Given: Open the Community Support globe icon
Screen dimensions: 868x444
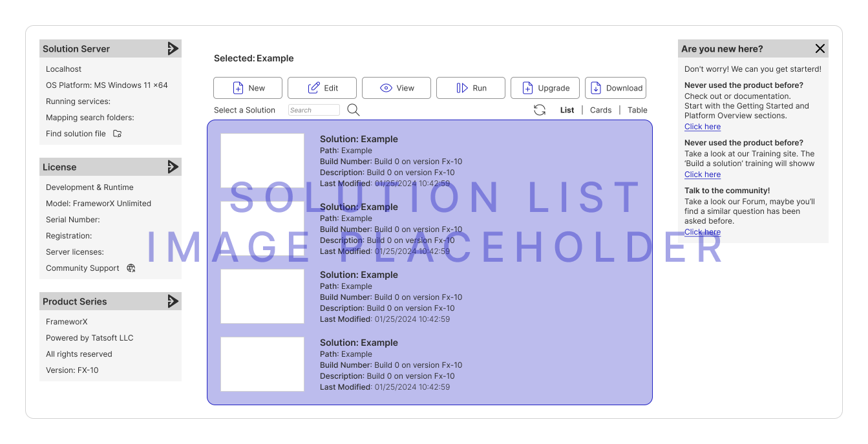Looking at the screenshot, I should click(x=131, y=268).
